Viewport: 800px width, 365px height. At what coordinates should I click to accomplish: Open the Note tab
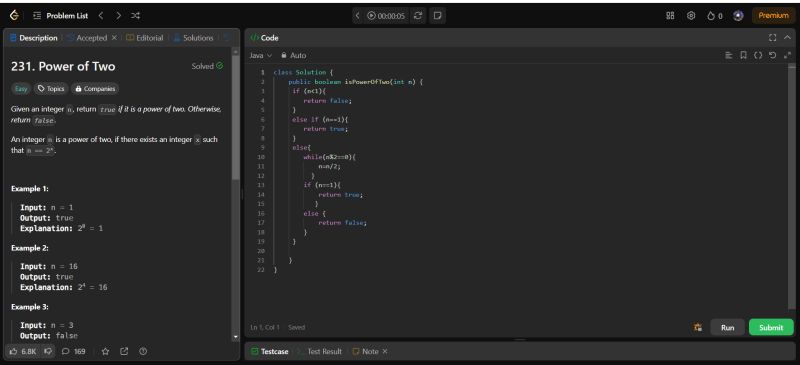(x=365, y=351)
